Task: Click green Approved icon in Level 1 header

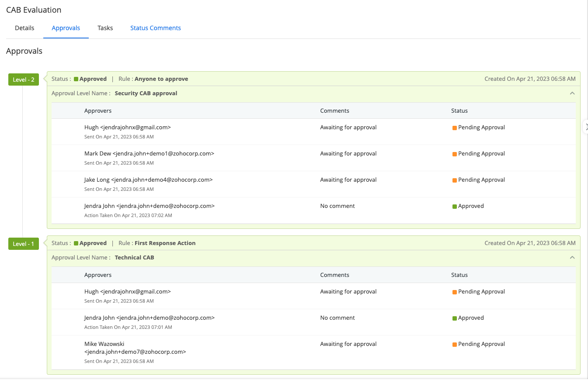Action: pyautogui.click(x=76, y=243)
